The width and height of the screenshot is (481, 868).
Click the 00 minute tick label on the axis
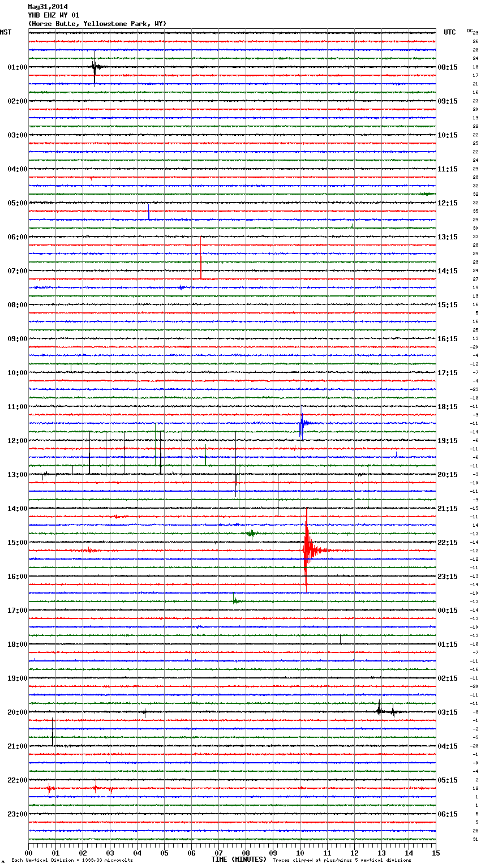pos(29,853)
